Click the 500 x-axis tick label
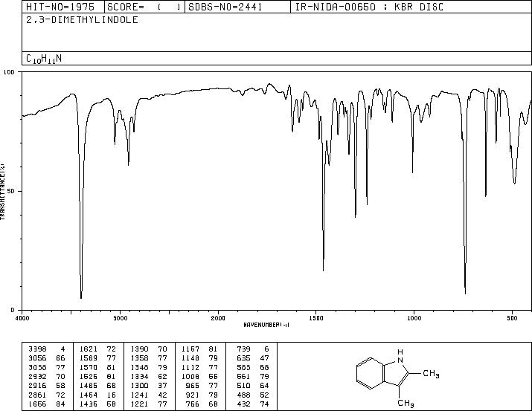532x411 pixels. tap(512, 318)
